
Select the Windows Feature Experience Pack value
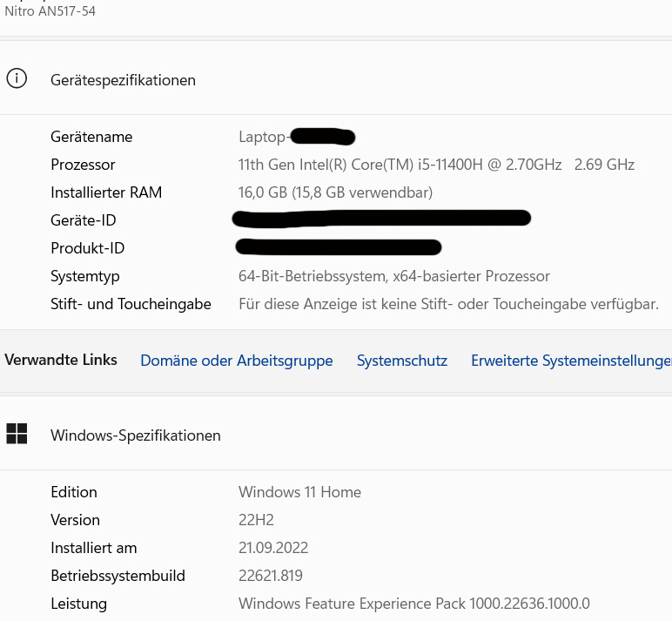point(414,604)
